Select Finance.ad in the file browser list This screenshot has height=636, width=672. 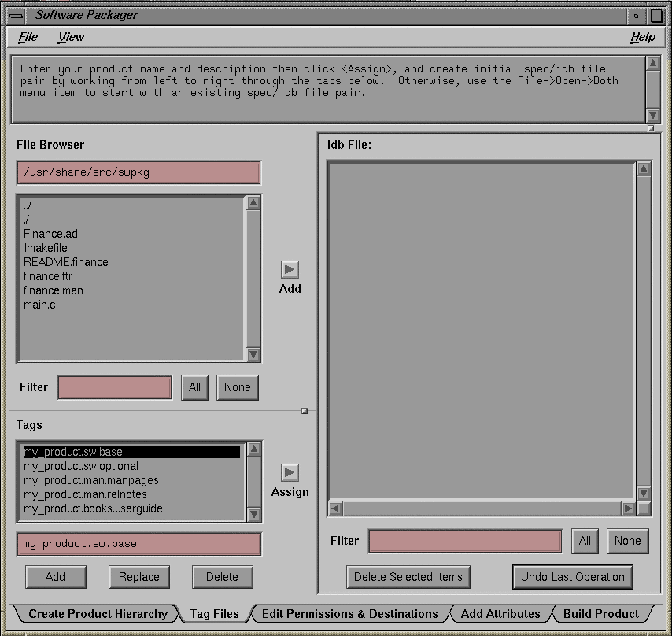(x=50, y=234)
